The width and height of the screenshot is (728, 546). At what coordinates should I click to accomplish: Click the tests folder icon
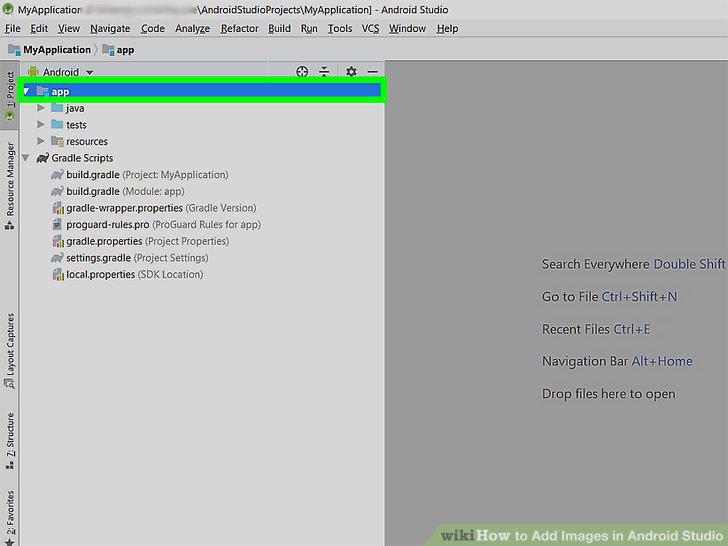pyautogui.click(x=57, y=125)
